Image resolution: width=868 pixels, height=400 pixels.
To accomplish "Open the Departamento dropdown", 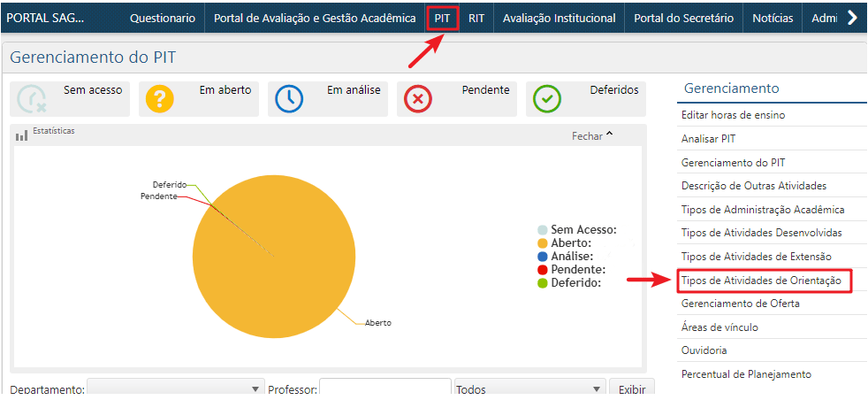I will (176, 389).
